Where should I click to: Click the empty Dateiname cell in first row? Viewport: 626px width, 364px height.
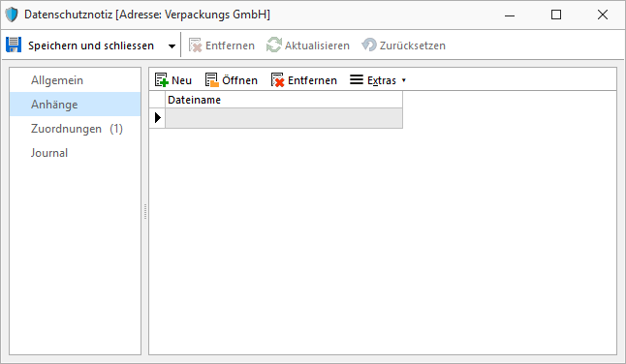click(284, 118)
